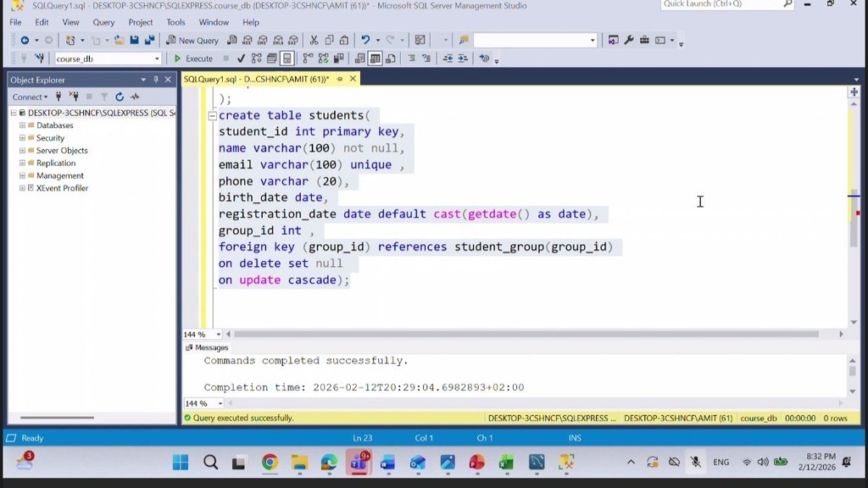Toggle Results to Grid mode
This screenshot has width=868, height=488.
[x=375, y=58]
